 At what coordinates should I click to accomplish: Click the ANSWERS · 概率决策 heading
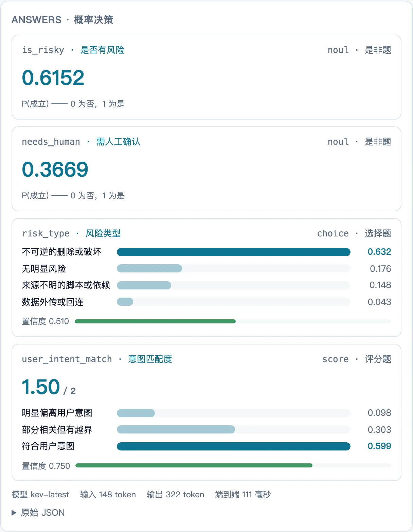pyautogui.click(x=62, y=20)
